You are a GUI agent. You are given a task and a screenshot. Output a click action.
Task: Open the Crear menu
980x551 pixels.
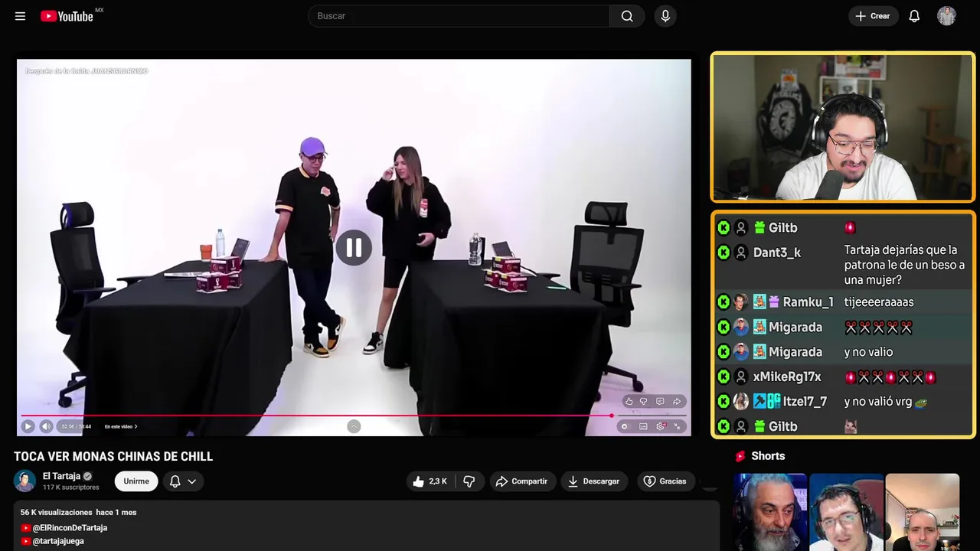point(873,16)
